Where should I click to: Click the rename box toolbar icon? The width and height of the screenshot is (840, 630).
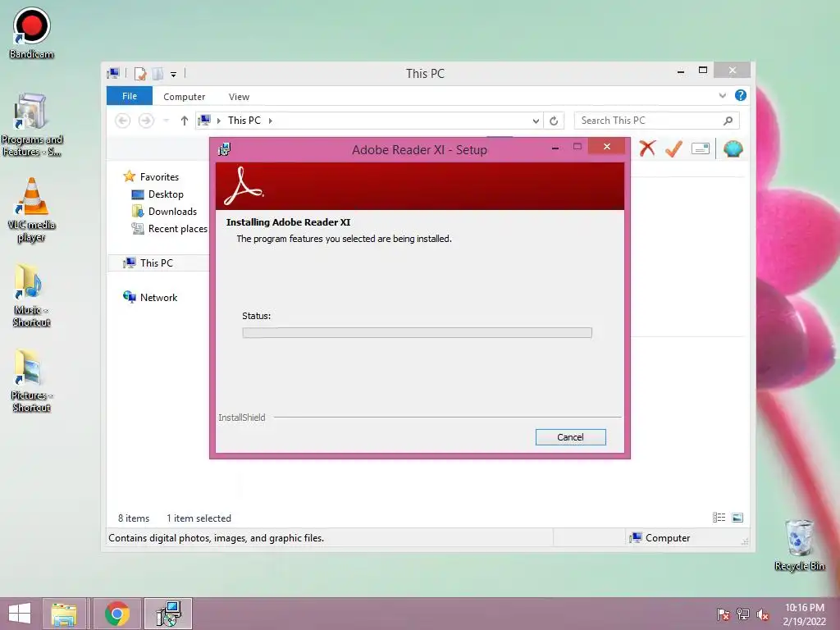pos(701,148)
